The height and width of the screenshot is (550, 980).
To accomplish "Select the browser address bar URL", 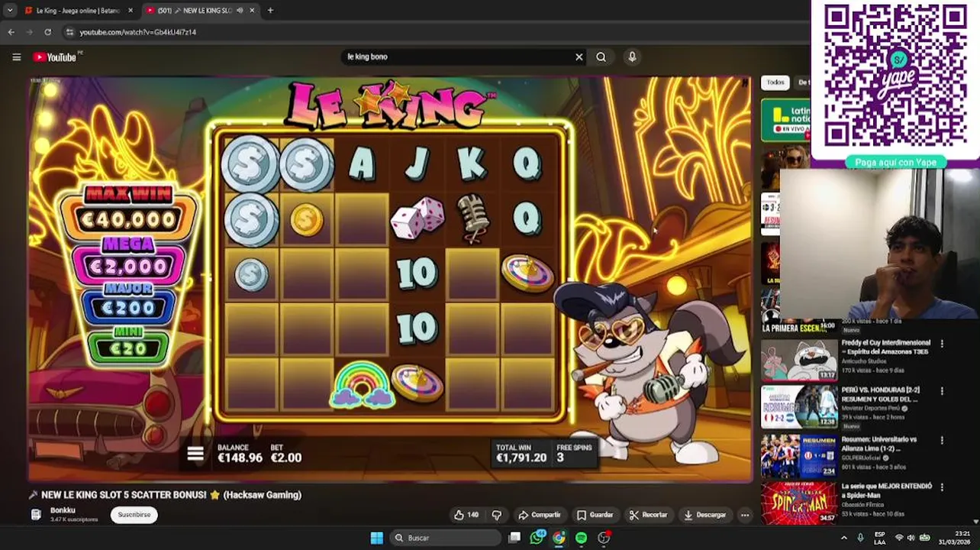I will (138, 32).
